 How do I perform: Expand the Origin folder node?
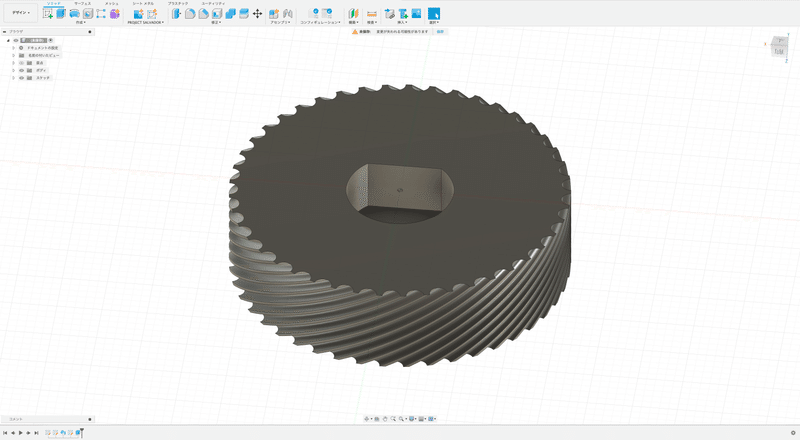click(x=14, y=63)
